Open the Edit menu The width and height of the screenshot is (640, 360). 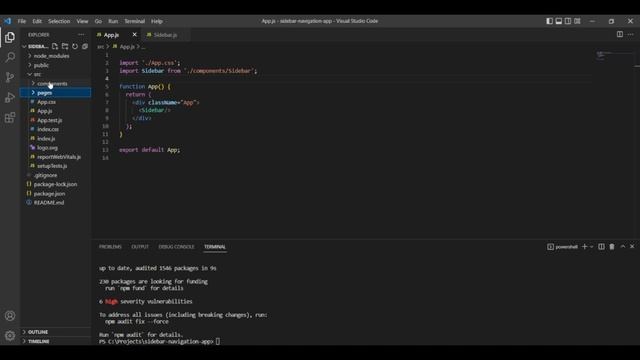[x=37, y=21]
